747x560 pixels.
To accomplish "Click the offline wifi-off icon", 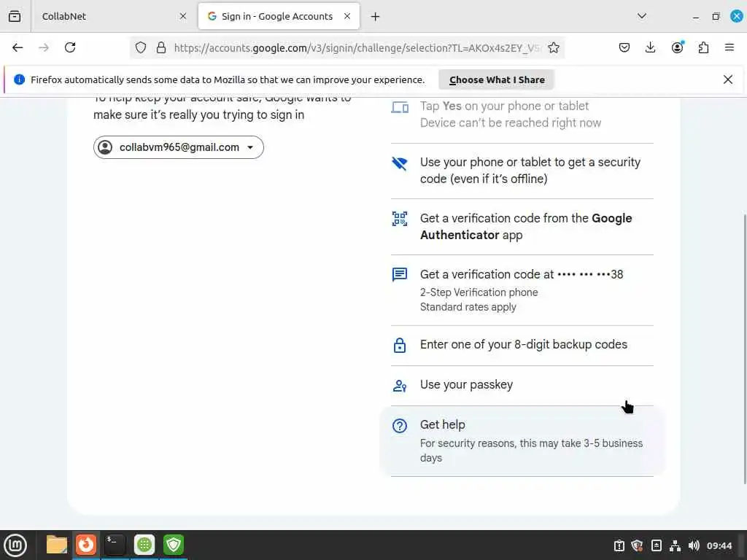I will [x=400, y=163].
